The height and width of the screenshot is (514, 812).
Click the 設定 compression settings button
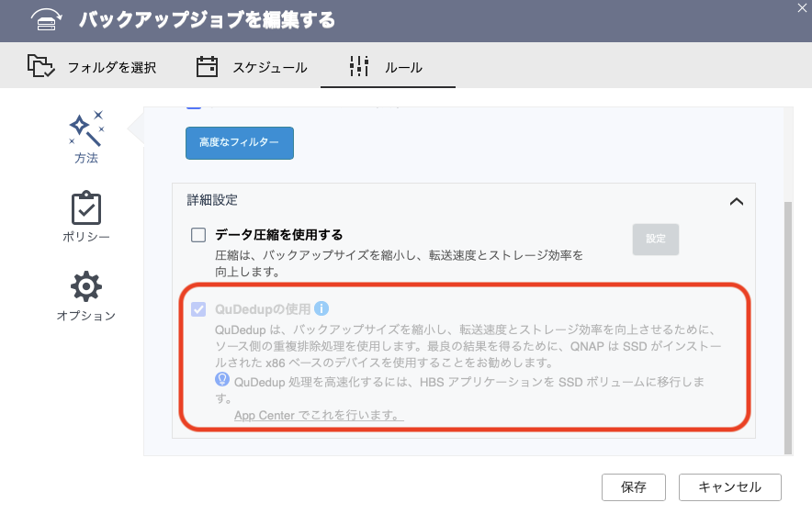click(x=656, y=240)
